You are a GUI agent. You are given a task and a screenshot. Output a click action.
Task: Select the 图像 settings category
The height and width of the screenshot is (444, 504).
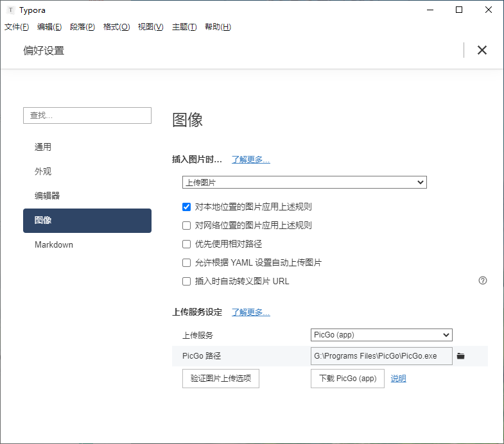click(87, 220)
